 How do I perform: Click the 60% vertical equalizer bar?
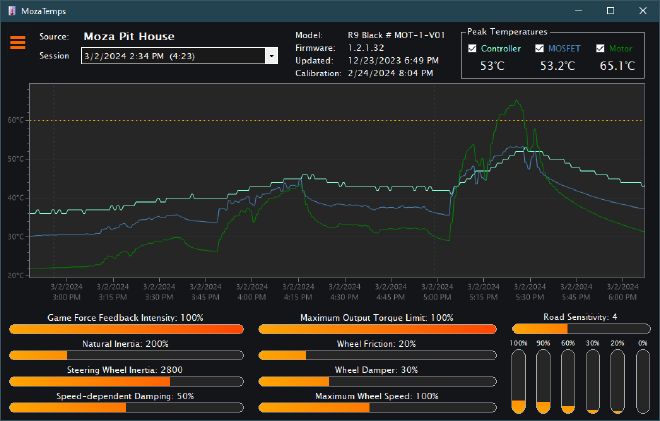coord(568,380)
